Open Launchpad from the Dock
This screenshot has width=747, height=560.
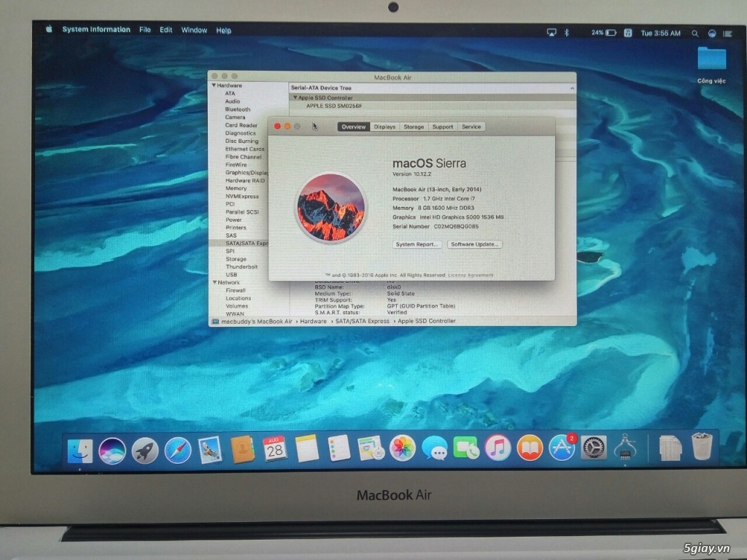[143, 450]
